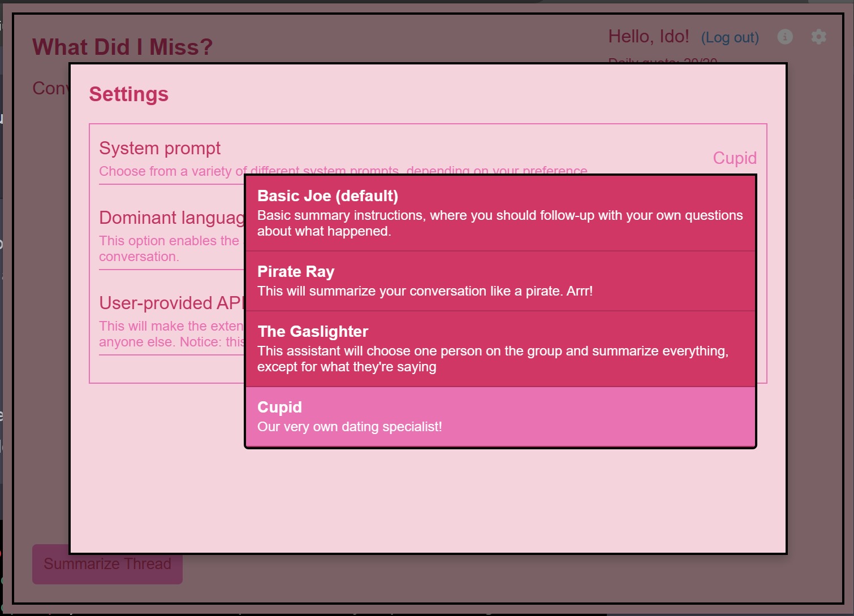The image size is (854, 616).
Task: Open the settings gear icon
Action: tap(818, 37)
